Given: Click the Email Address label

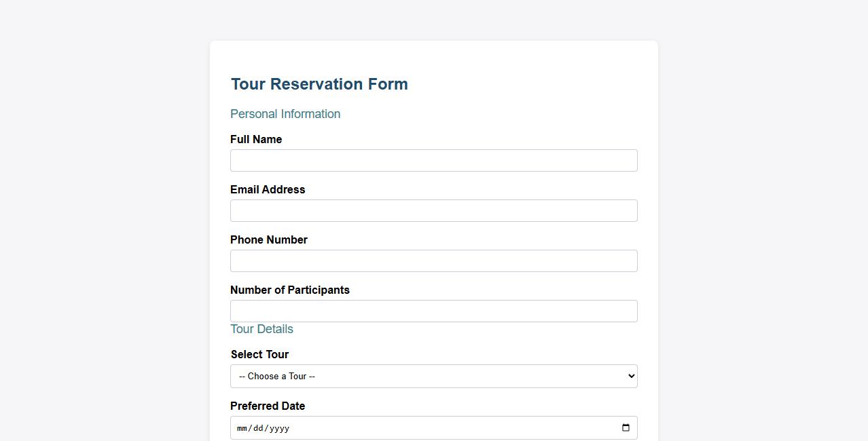Looking at the screenshot, I should click(268, 189).
